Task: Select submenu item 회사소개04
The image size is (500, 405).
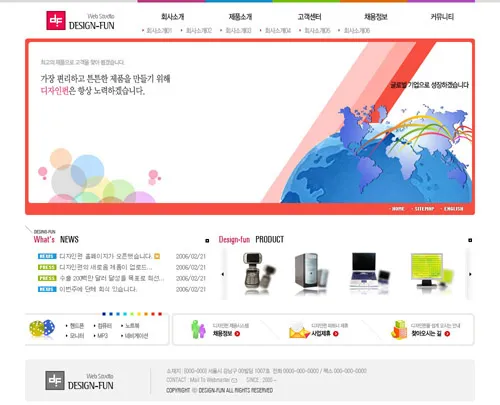Action: click(x=278, y=31)
